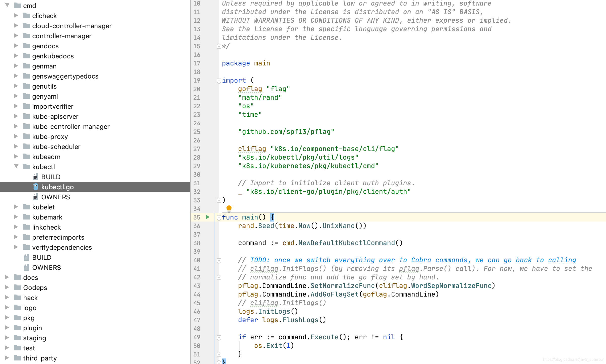This screenshot has height=364, width=606.
Task: Select gendocs folder
Action: click(45, 46)
